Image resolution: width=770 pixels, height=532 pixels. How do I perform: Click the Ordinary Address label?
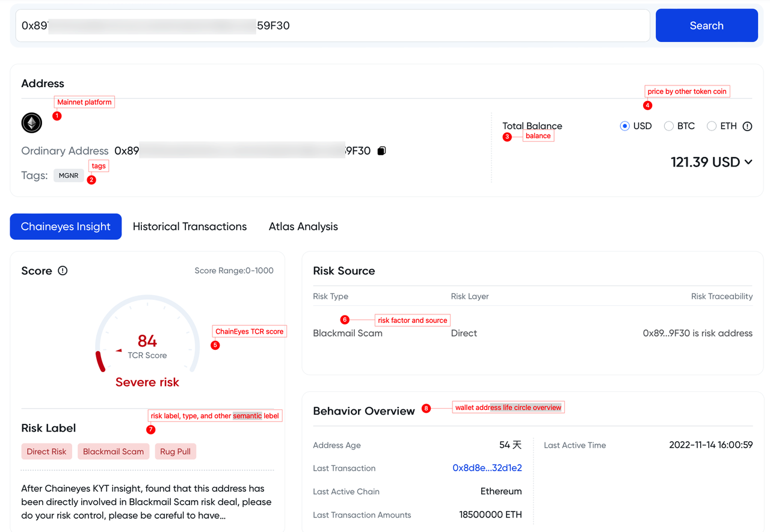tap(65, 151)
